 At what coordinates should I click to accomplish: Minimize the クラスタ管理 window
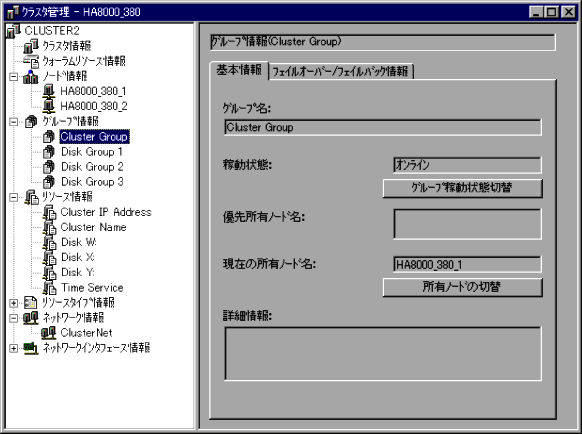pyautogui.click(x=536, y=12)
